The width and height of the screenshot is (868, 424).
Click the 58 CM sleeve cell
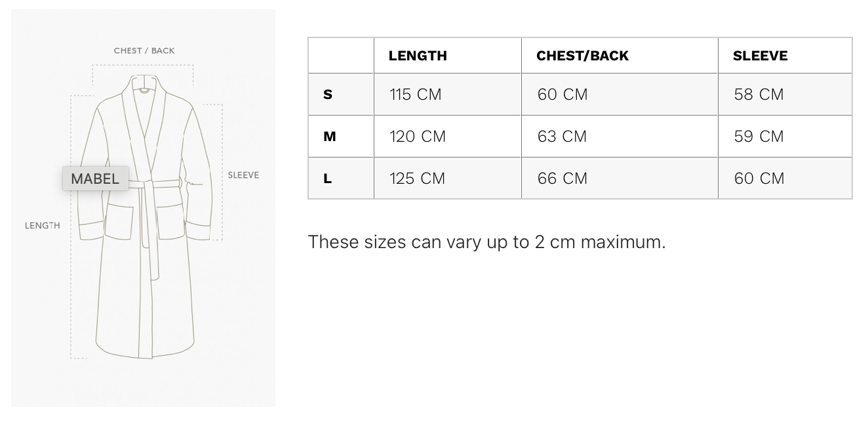(759, 95)
